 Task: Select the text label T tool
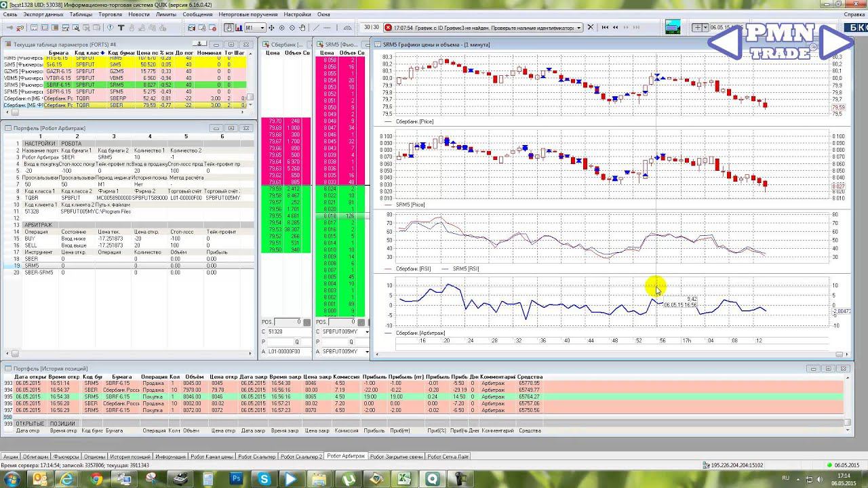pyautogui.click(x=121, y=28)
